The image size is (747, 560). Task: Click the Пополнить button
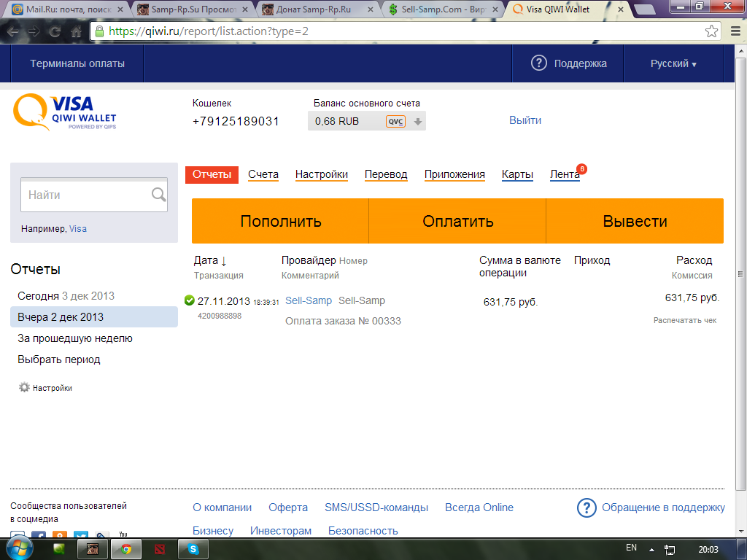[281, 221]
